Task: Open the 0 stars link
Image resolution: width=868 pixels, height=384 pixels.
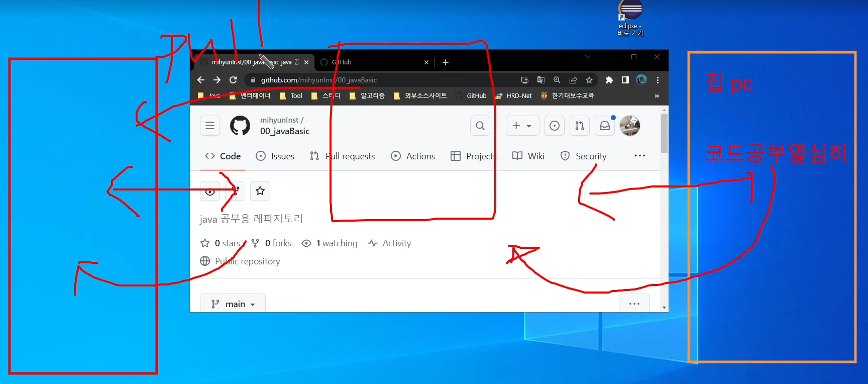Action: coord(221,243)
